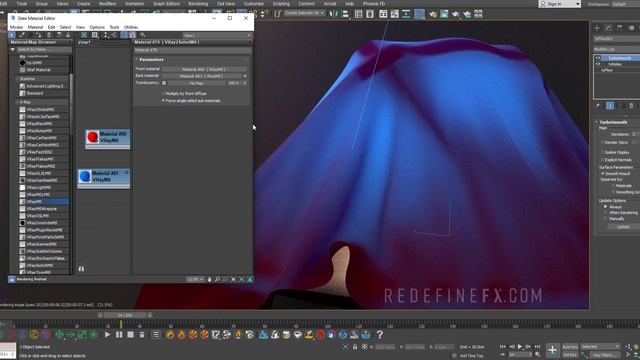Open the Sign In dropdown

point(578,4)
